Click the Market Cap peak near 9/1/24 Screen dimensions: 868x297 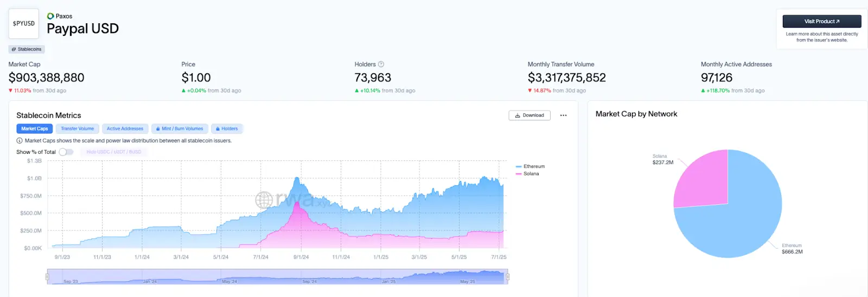point(296,178)
